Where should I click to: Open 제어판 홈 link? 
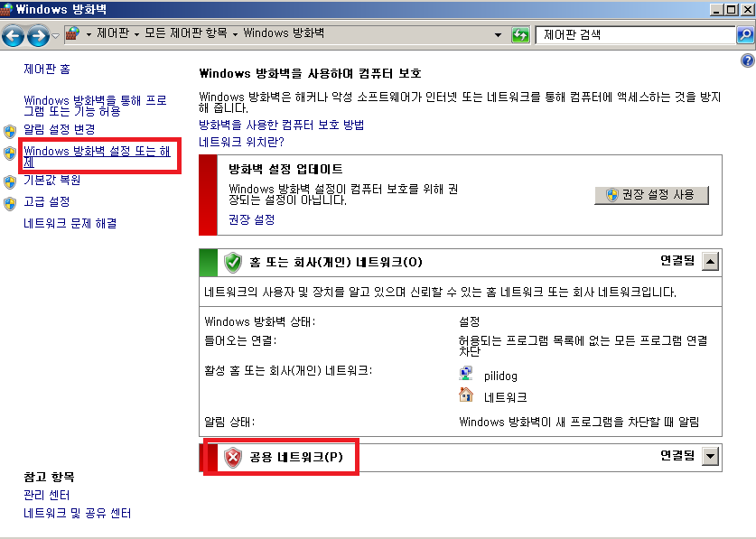coord(47,69)
